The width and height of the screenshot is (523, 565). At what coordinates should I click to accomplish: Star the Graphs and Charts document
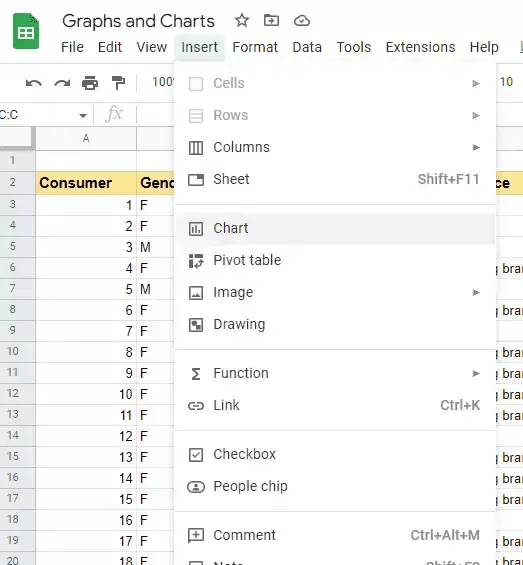pos(241,21)
